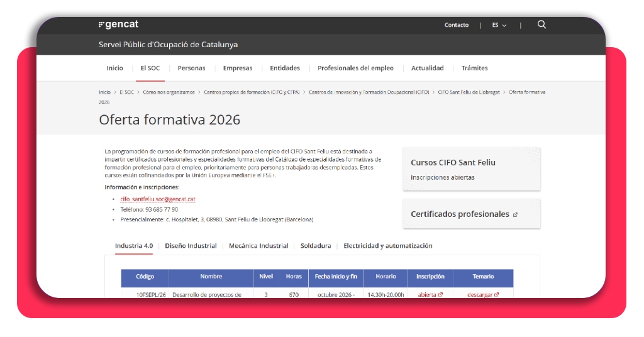The width and height of the screenshot is (644, 337).
Task: Click the gencat logo
Action: coord(118,25)
